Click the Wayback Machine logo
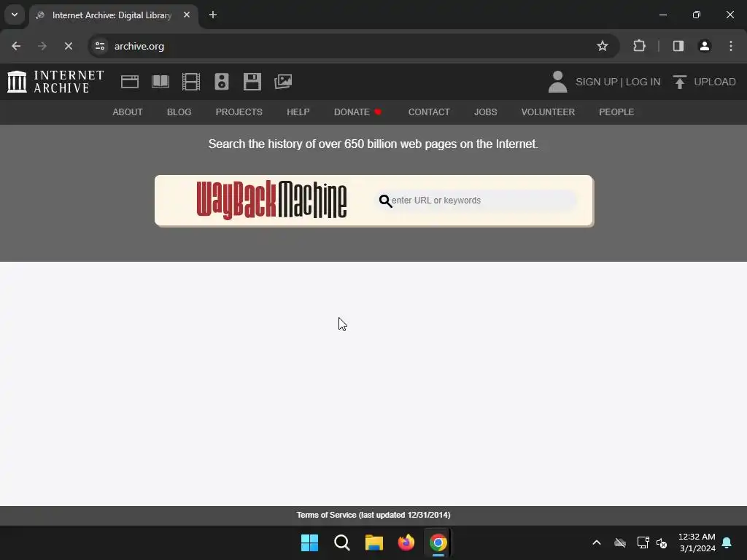 point(271,200)
